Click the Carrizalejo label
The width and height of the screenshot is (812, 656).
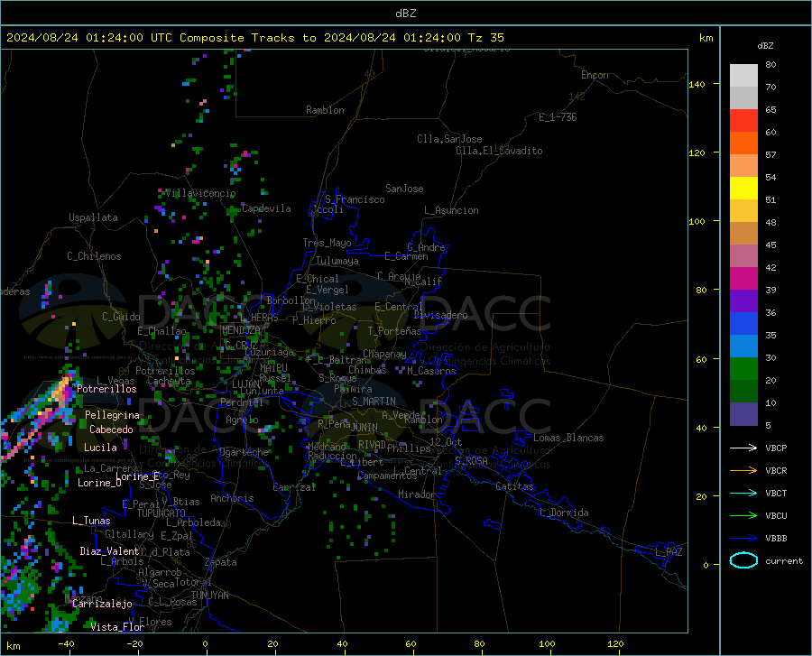(x=102, y=604)
